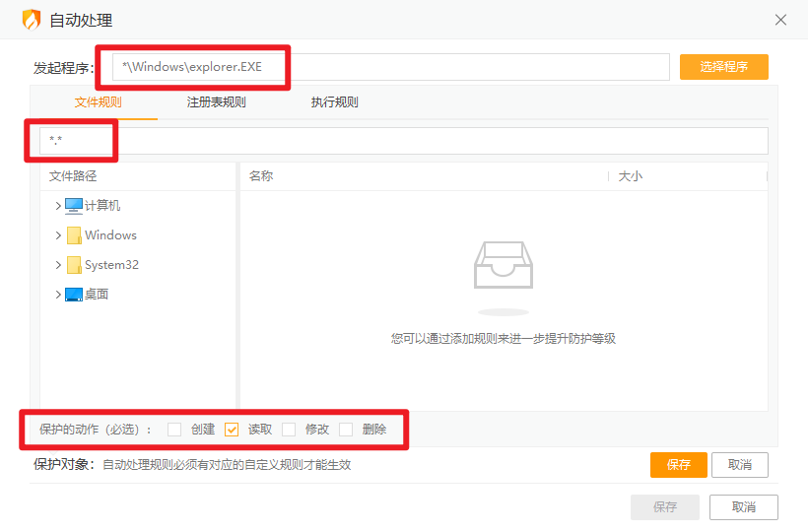Focus the 发起程序 path input field

tap(391, 67)
